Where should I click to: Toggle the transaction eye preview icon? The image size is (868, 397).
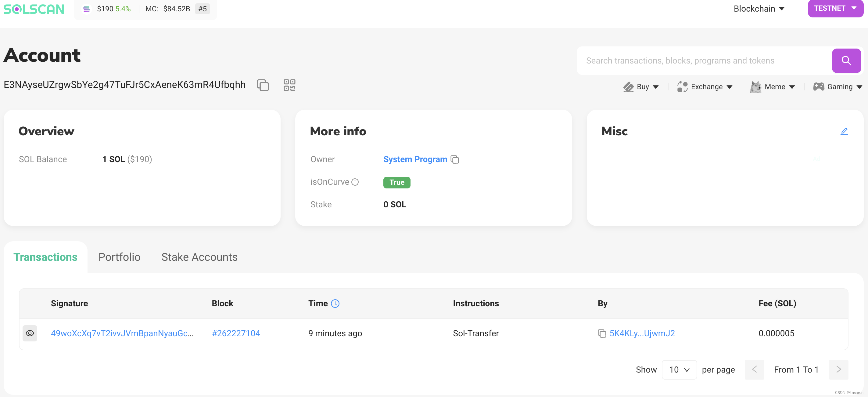pos(30,333)
